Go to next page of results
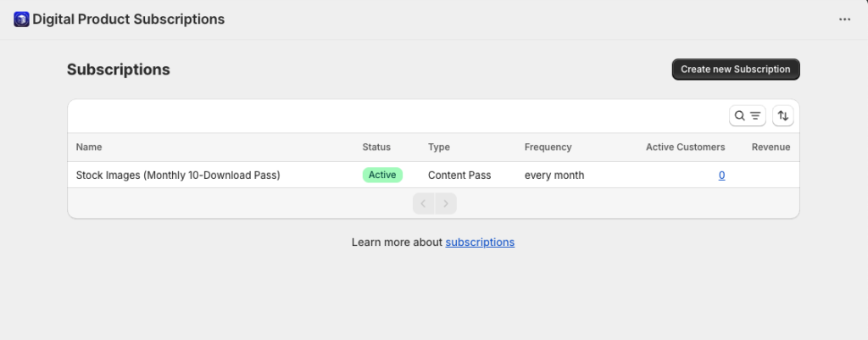The image size is (868, 340). (x=446, y=203)
